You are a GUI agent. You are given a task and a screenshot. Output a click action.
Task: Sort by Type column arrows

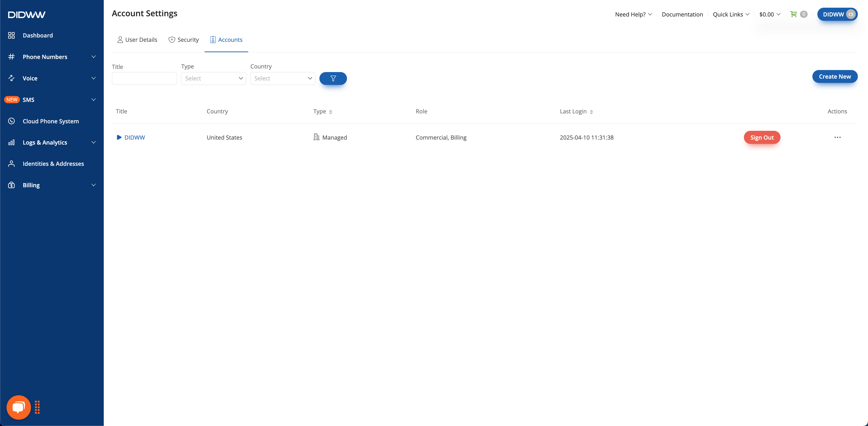pyautogui.click(x=330, y=112)
